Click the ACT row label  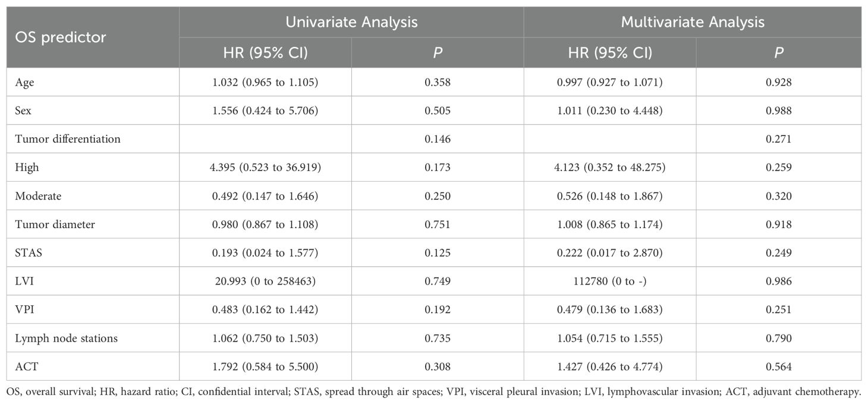(x=26, y=367)
